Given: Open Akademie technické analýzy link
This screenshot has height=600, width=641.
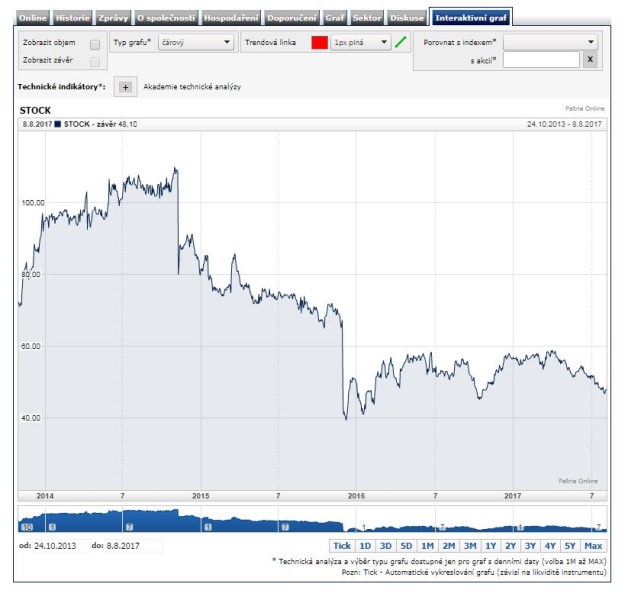Looking at the screenshot, I should (192, 87).
